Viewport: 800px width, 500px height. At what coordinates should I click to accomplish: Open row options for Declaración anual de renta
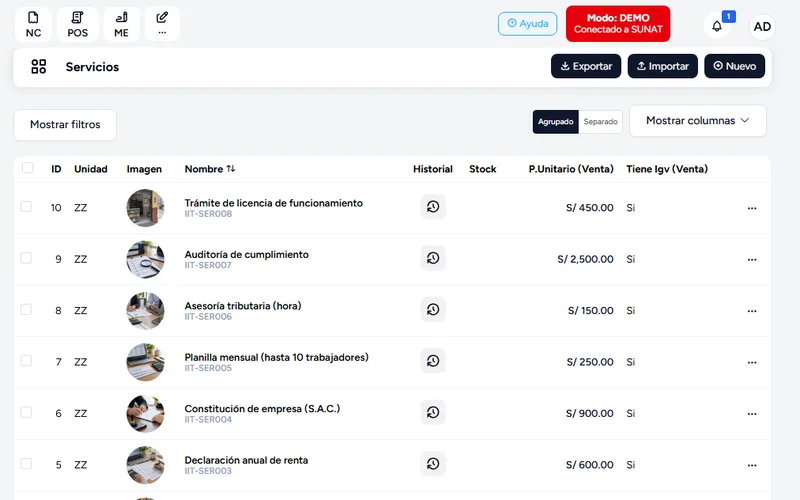click(x=752, y=465)
